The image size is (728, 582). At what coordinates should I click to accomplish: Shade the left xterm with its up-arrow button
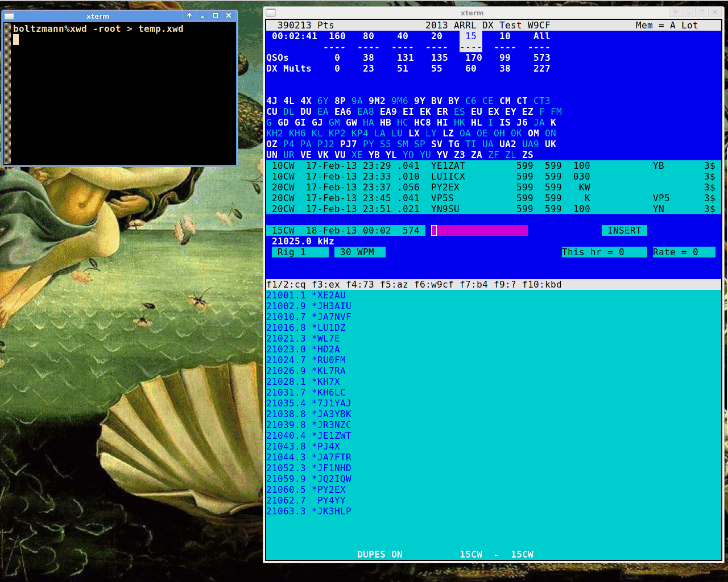189,15
